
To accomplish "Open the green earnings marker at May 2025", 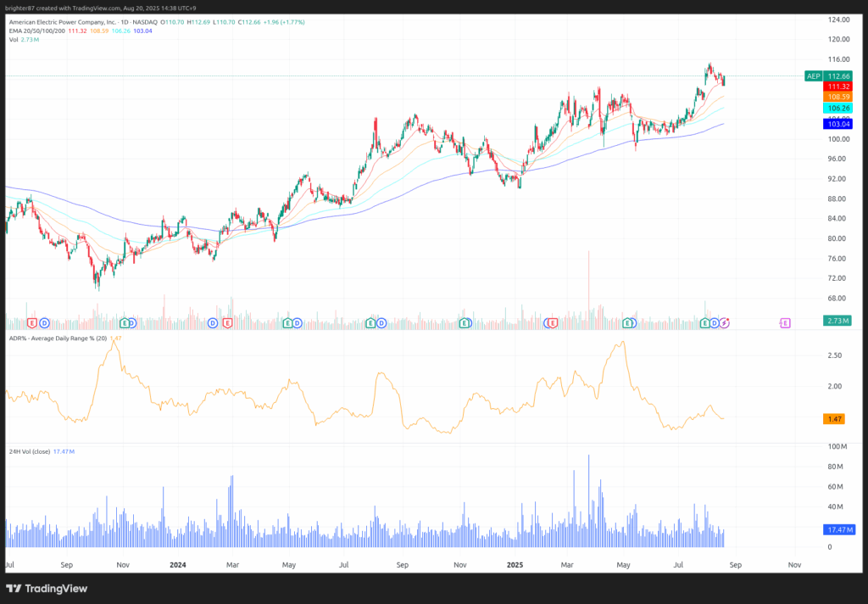I will point(627,323).
